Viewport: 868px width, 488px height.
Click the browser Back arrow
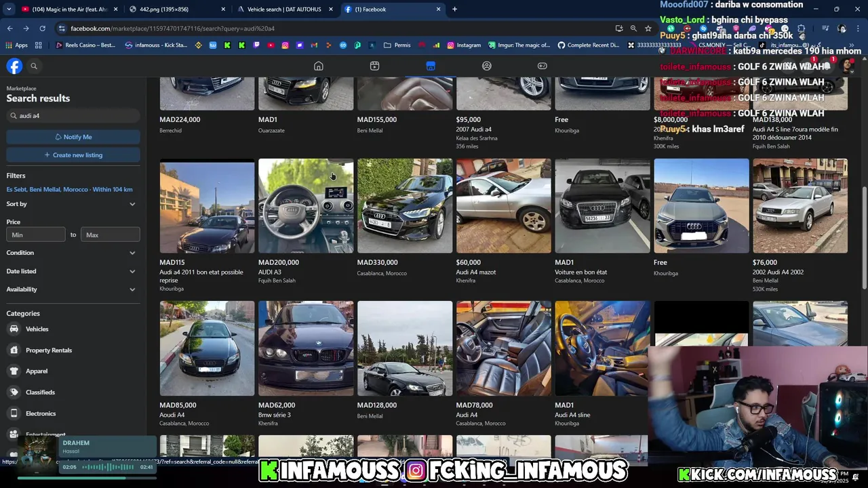click(x=9, y=28)
